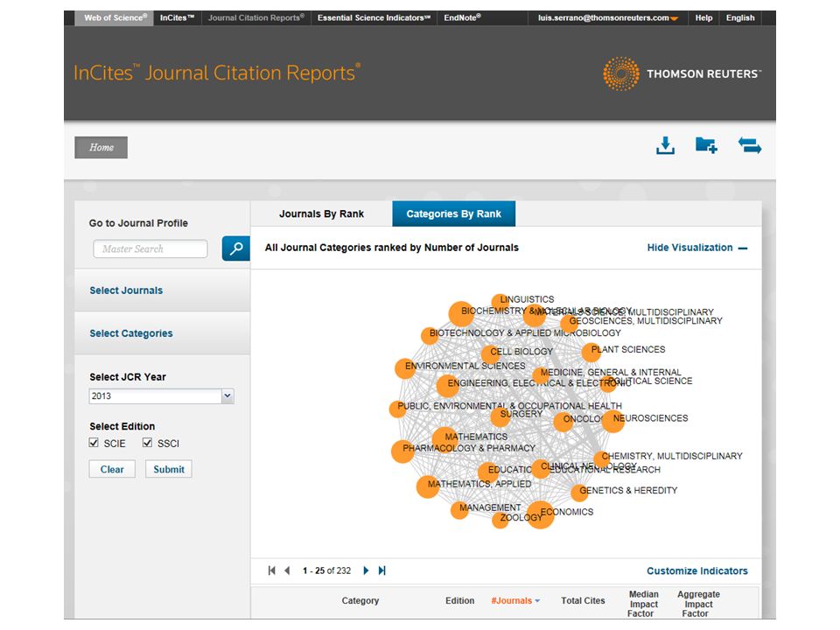Click the Aggregate Impact Factor column header
Viewport: 840px width, 630px height.
pyautogui.click(x=698, y=604)
